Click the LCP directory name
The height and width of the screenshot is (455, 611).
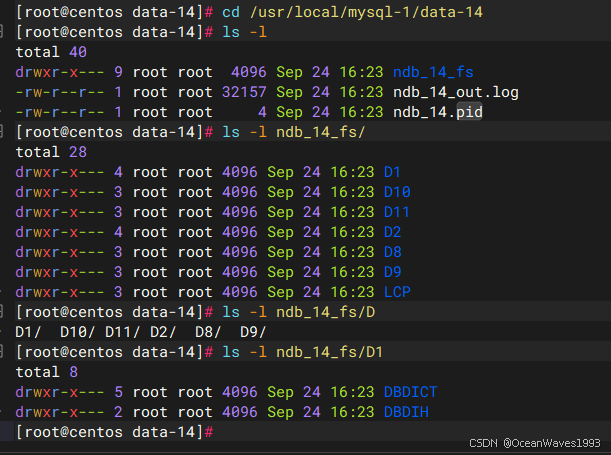pos(397,292)
